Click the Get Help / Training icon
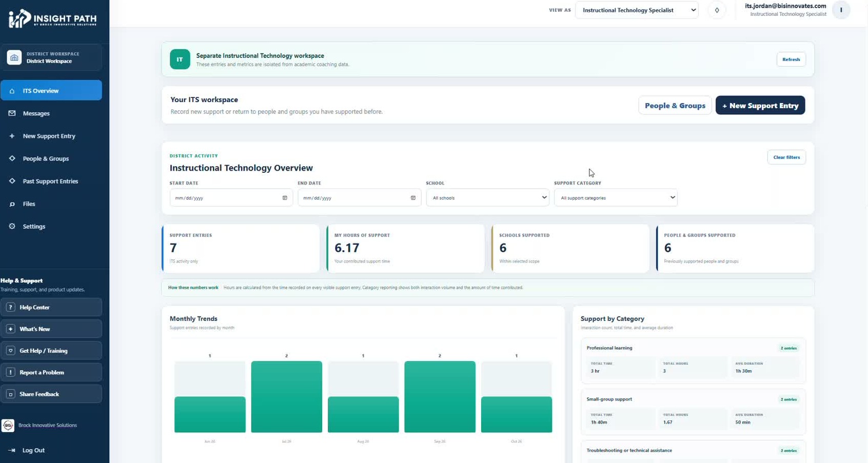The image size is (868, 463). 10,351
